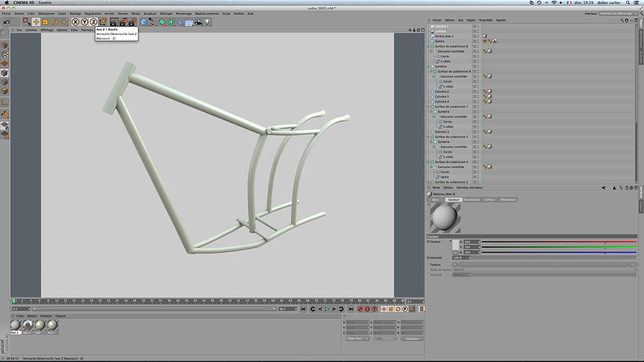Open the Objets menu in Object Manager

click(x=471, y=20)
